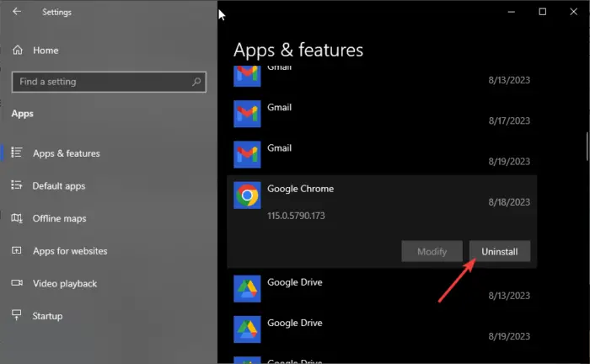The image size is (590, 364).
Task: Go to Settings Home
Action: pos(46,51)
